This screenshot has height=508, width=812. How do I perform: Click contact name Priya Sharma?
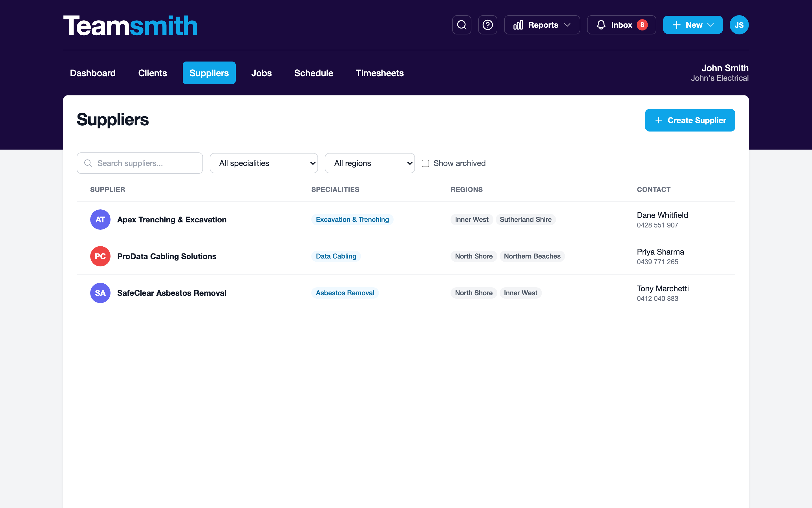tap(660, 252)
